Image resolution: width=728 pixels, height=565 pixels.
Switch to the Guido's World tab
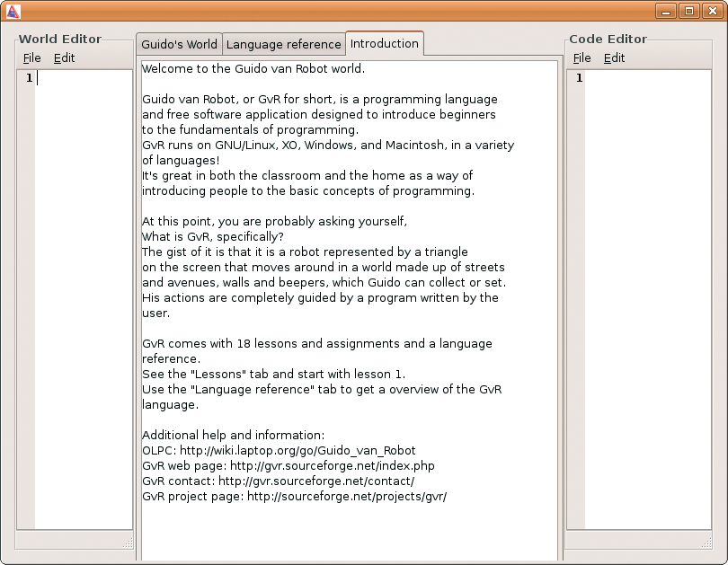point(179,44)
